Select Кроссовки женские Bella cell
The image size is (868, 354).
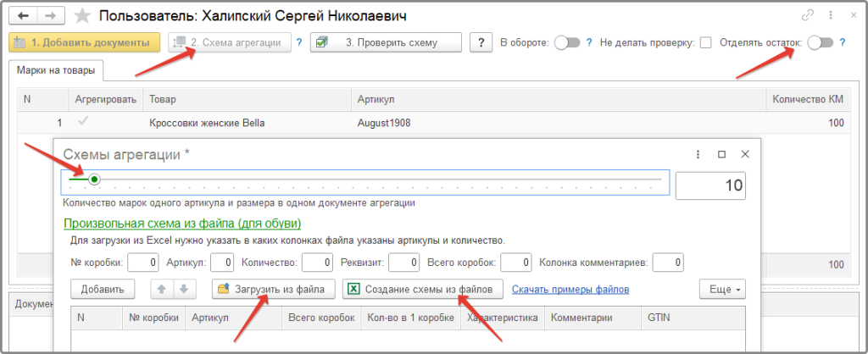[x=248, y=123]
